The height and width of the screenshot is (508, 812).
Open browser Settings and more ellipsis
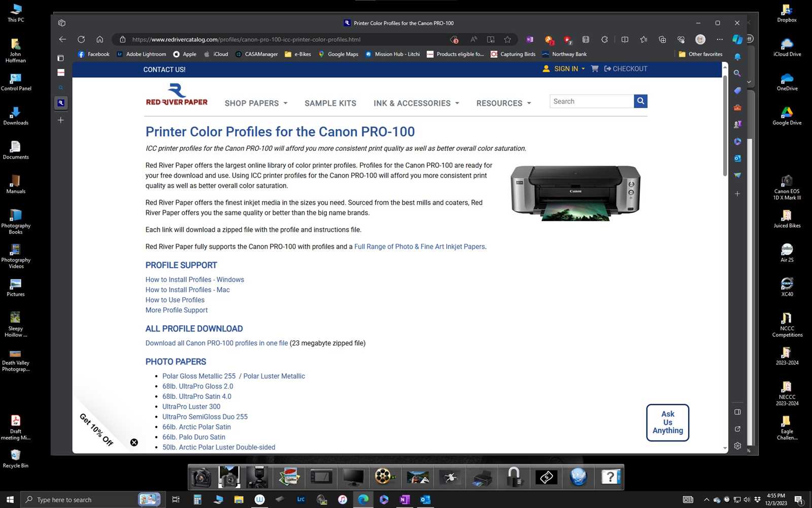[720, 39]
